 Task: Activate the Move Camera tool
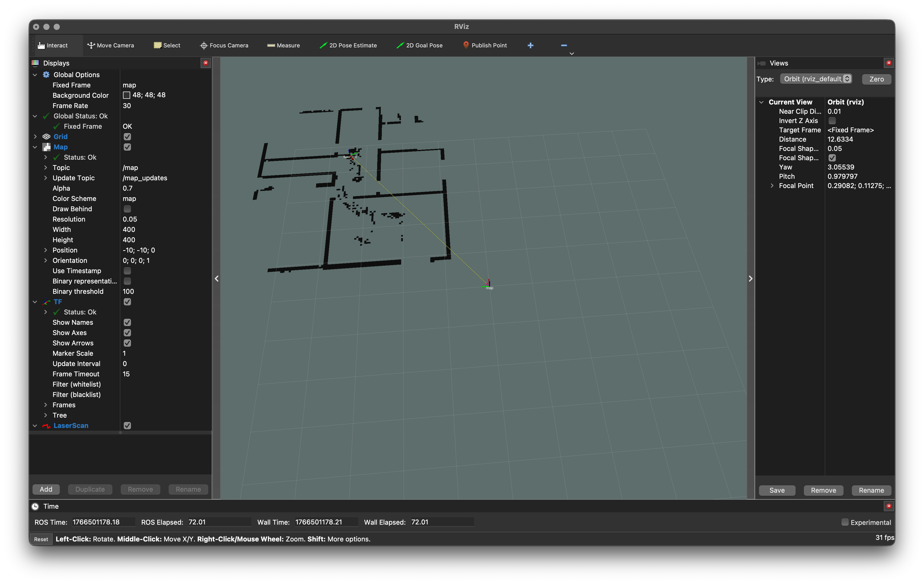click(111, 45)
